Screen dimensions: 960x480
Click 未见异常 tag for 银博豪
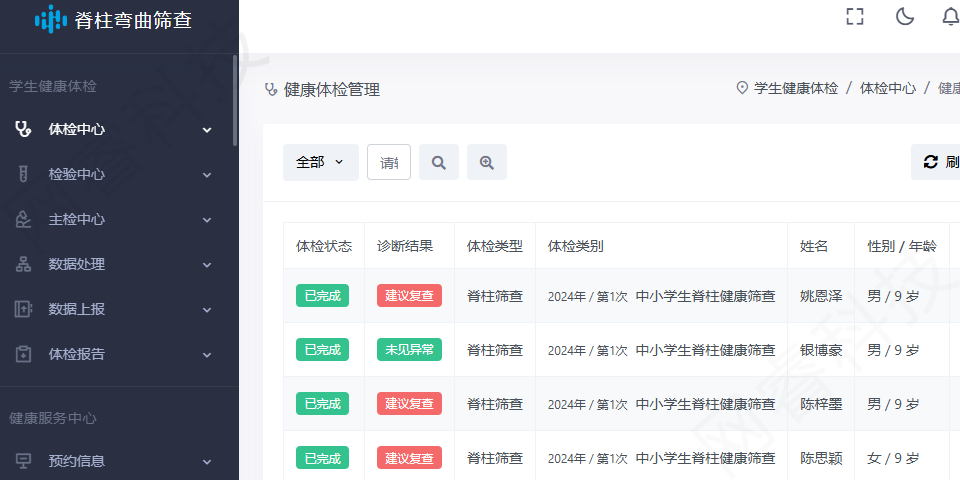point(409,350)
